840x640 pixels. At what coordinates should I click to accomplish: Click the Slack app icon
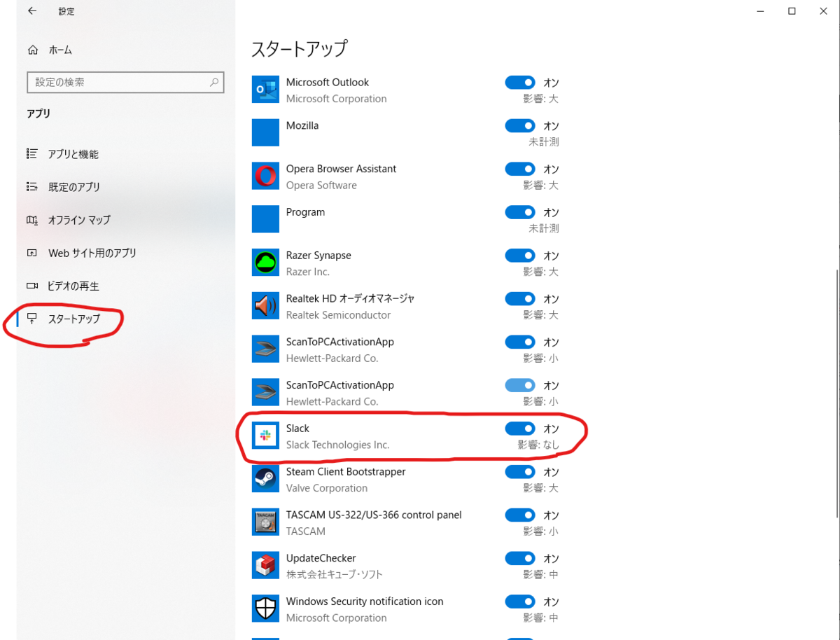(x=265, y=436)
